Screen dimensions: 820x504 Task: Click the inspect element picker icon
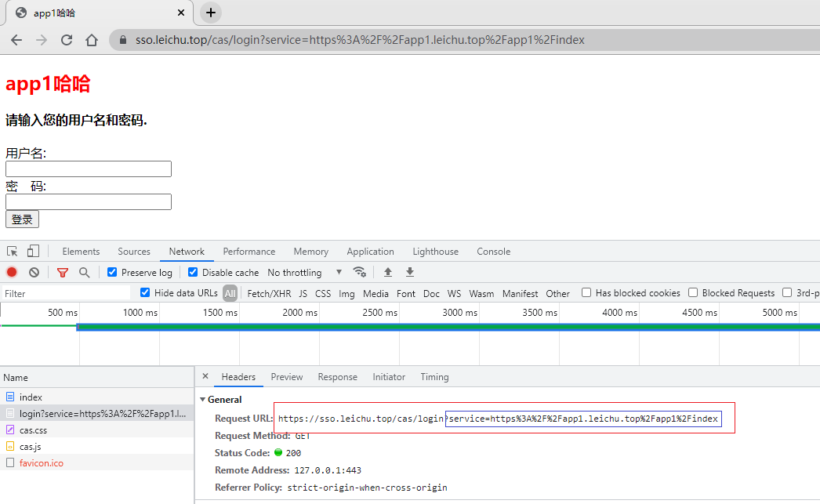click(x=13, y=252)
